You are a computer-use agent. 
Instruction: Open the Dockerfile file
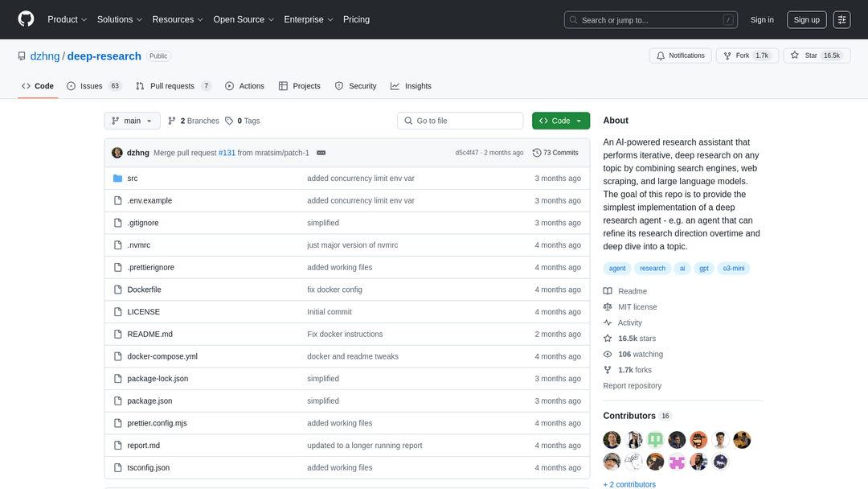[144, 290]
